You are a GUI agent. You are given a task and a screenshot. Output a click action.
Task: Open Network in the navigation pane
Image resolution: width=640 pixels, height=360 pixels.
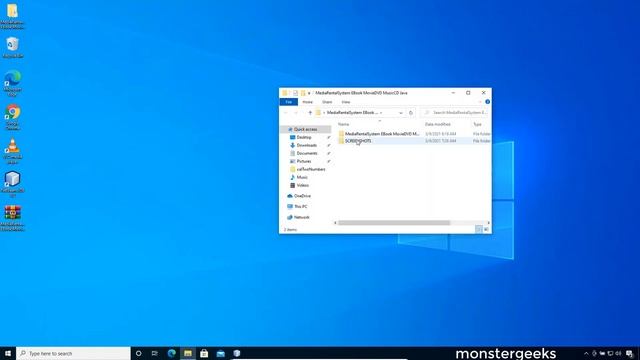tap(301, 217)
